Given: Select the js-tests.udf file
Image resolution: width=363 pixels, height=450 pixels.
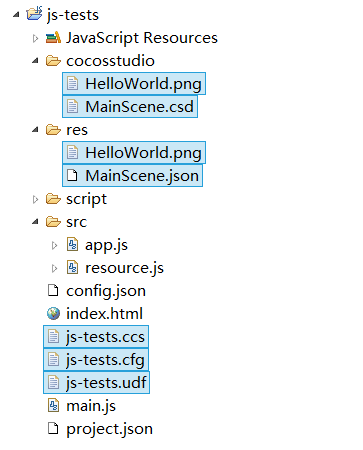Looking at the screenshot, I should click(96, 383).
